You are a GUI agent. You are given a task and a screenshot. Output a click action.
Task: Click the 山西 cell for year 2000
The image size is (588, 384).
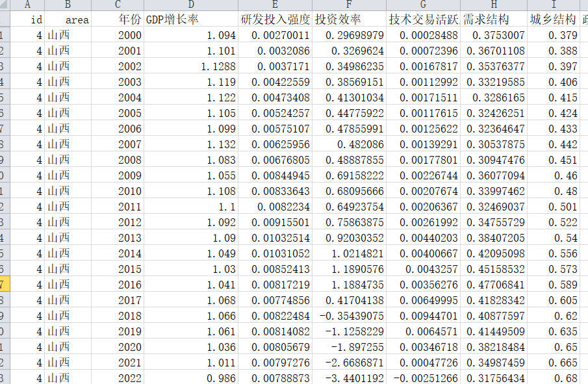(x=68, y=35)
